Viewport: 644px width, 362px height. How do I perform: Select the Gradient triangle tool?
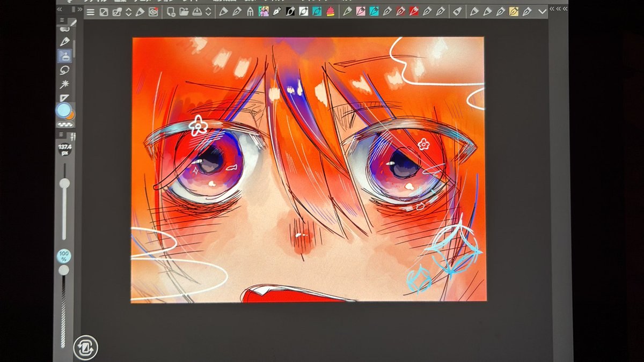coord(65,98)
